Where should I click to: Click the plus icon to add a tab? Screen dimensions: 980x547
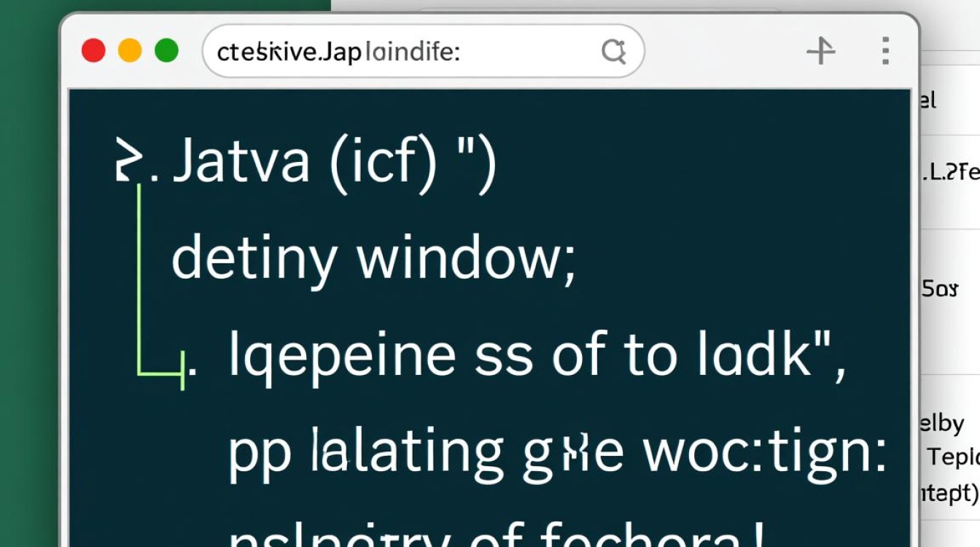pos(820,51)
